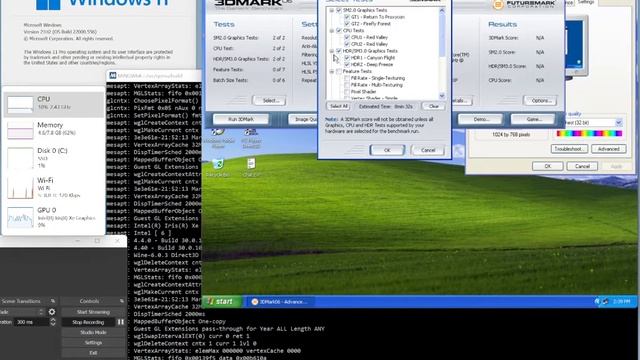Click the Futuremark logo icon

click(x=498, y=4)
